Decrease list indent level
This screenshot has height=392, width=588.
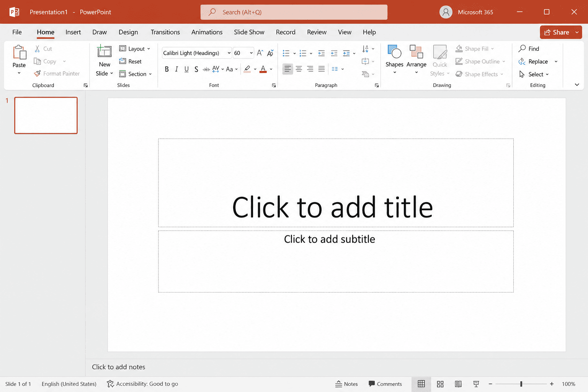(322, 53)
